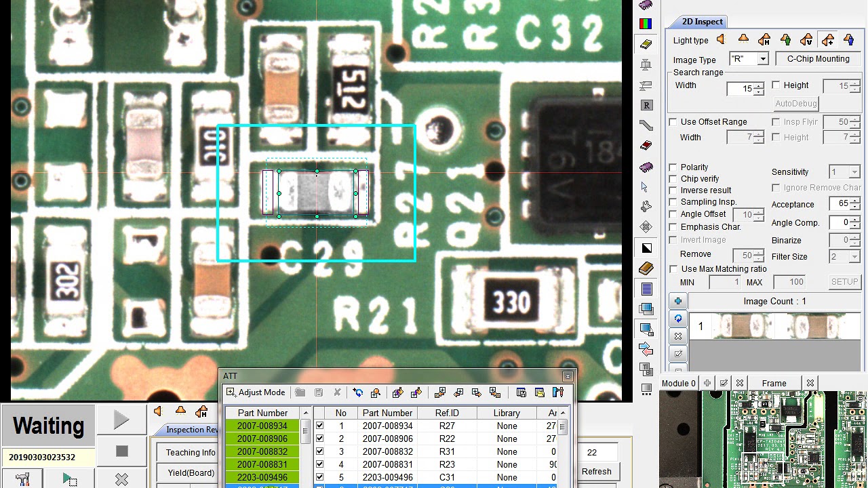This screenshot has width=868, height=488.
Task: Open the Image Type dropdown
Action: pos(762,60)
